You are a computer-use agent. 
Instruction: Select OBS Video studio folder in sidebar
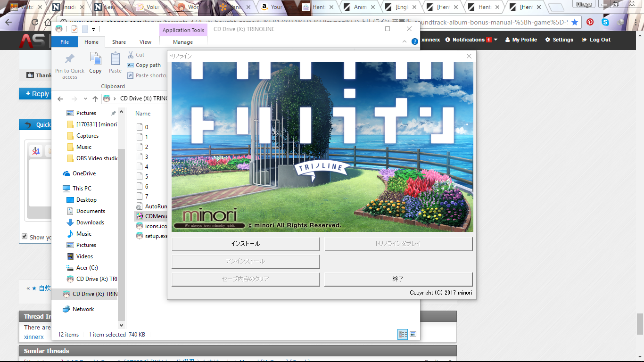[92, 158]
